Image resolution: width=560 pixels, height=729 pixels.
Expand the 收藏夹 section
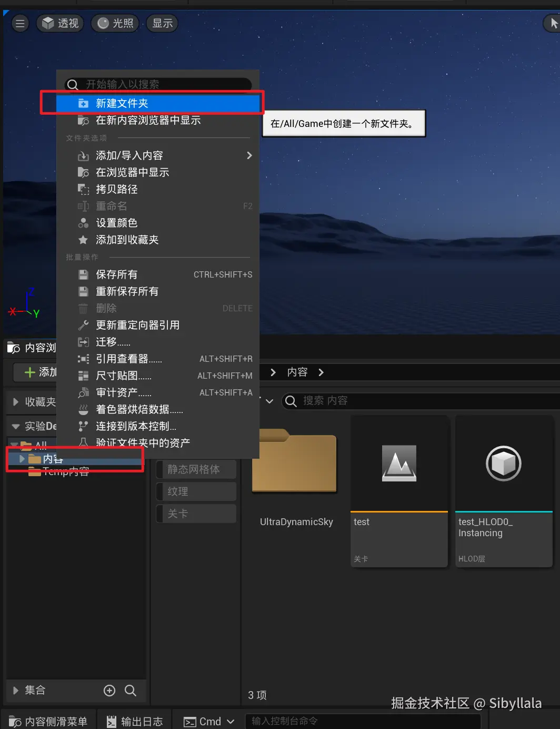click(16, 402)
